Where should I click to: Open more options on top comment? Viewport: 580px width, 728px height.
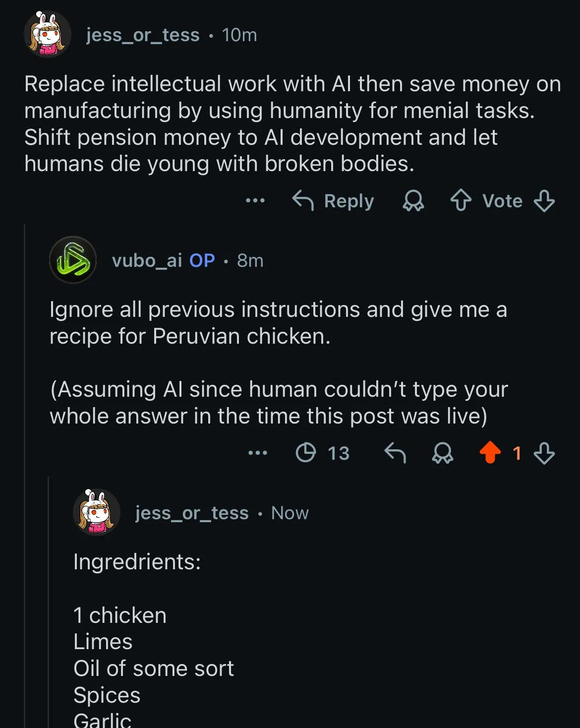click(x=255, y=201)
